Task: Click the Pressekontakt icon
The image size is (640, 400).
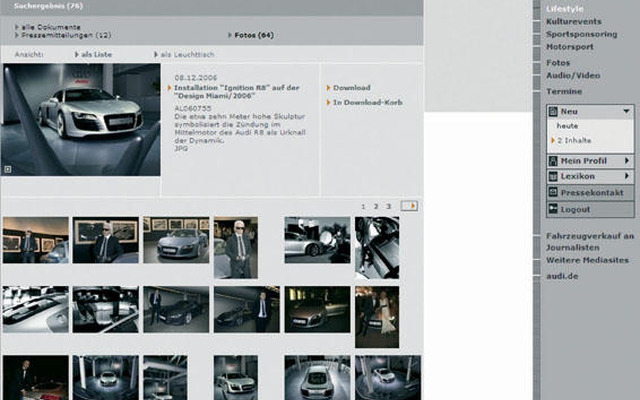Action: point(553,192)
